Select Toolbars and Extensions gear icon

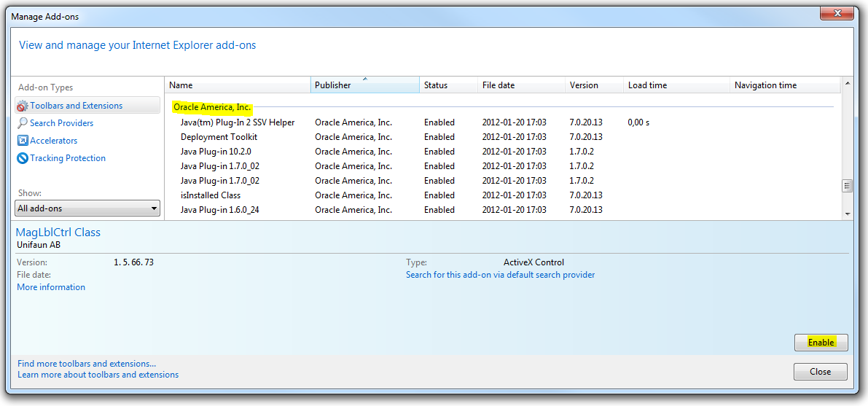(22, 106)
